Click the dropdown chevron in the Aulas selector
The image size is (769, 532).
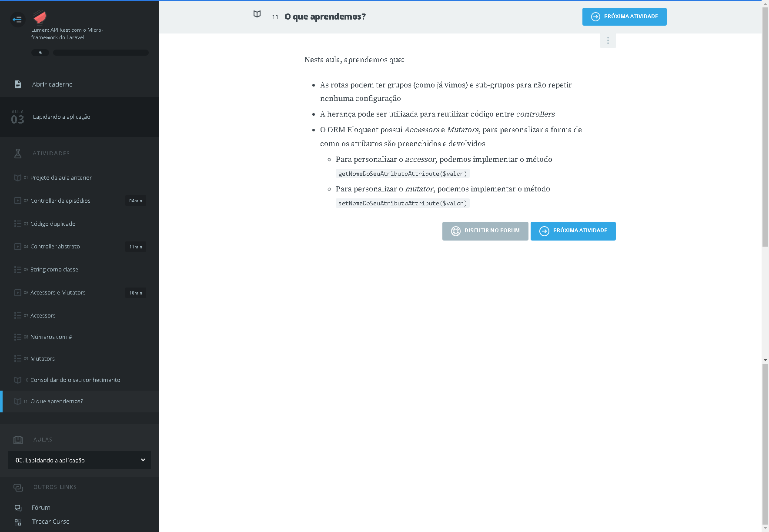click(143, 460)
